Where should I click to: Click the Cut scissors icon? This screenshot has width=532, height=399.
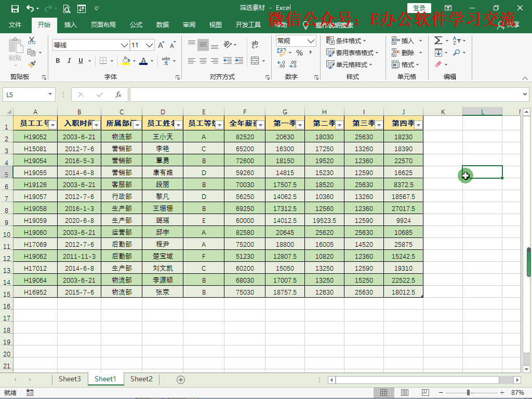point(32,41)
